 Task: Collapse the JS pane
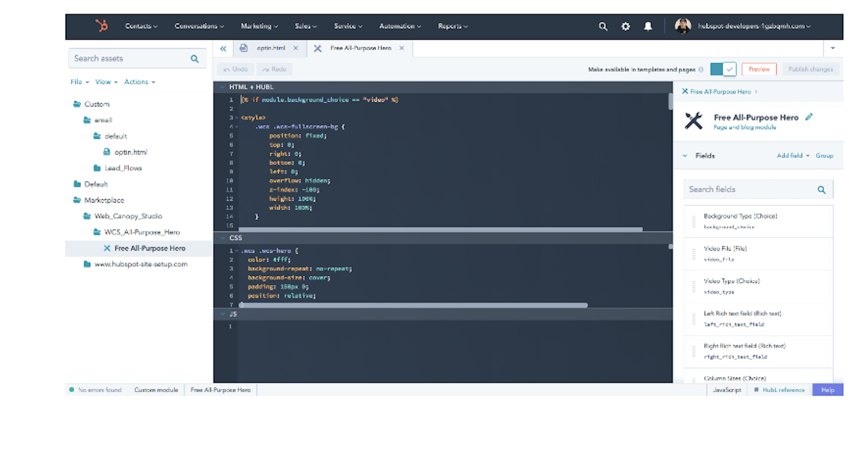[x=222, y=315]
